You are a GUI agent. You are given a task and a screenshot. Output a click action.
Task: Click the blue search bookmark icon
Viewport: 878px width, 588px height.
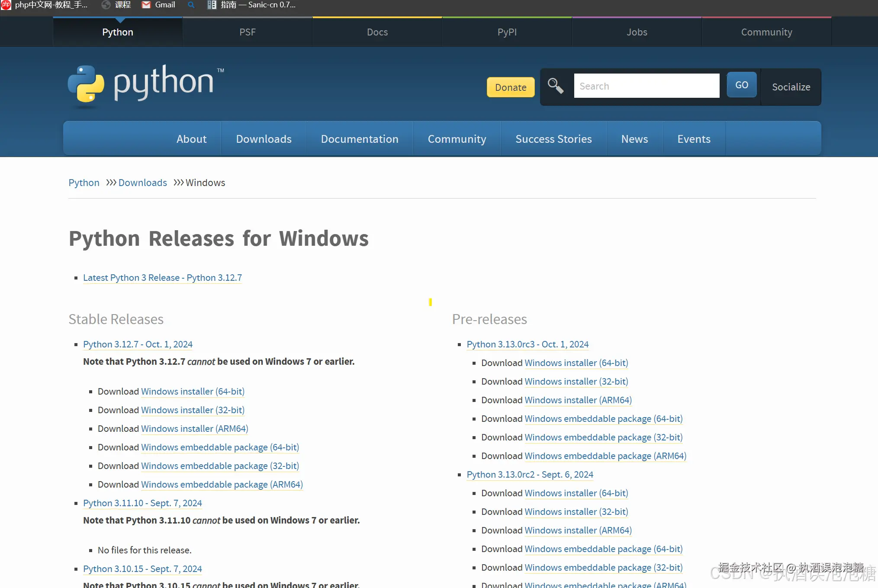[191, 5]
